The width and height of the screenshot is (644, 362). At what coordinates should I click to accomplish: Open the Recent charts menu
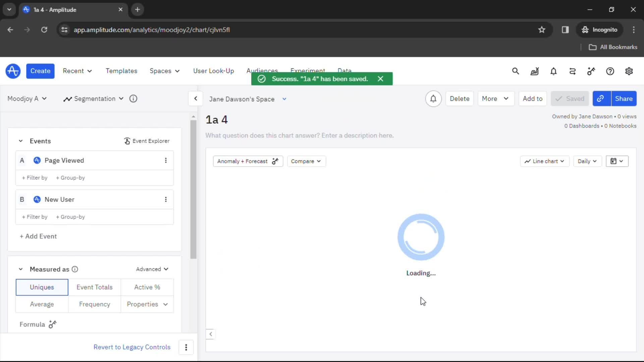(x=77, y=71)
